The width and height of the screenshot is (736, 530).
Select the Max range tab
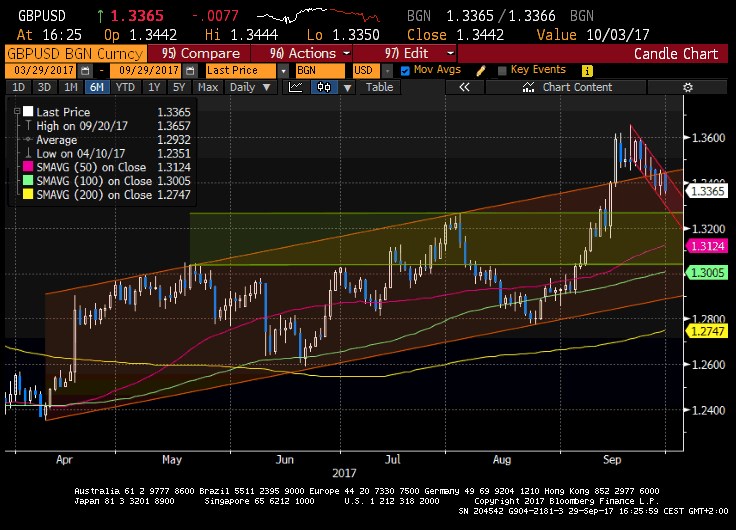(x=207, y=87)
